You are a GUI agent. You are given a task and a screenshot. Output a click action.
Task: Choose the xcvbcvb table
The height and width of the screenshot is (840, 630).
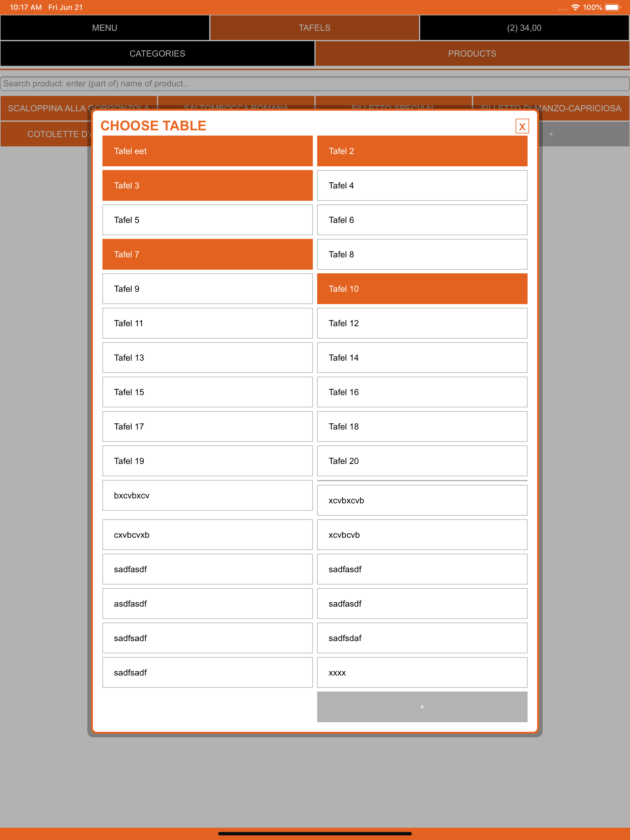(x=422, y=535)
